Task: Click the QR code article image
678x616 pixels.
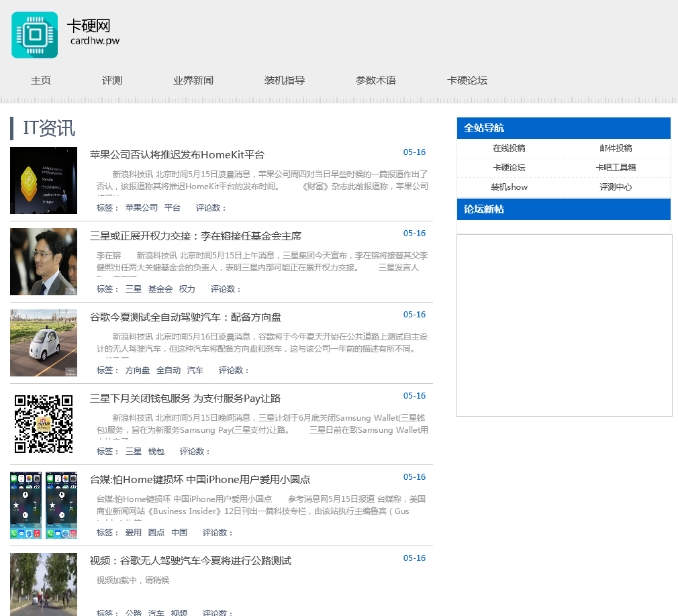Action: click(44, 424)
